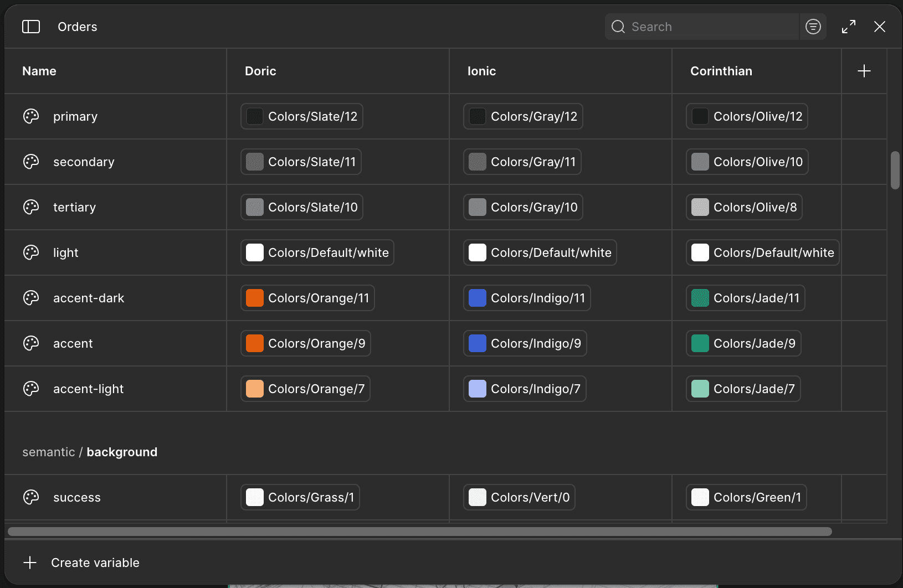Click the palette icon next to success
This screenshot has height=588, width=903.
[x=31, y=497]
